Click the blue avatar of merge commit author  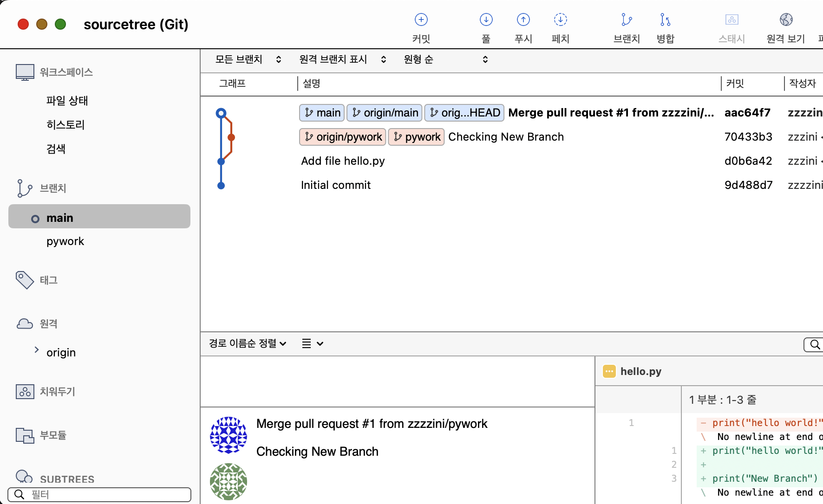point(229,435)
